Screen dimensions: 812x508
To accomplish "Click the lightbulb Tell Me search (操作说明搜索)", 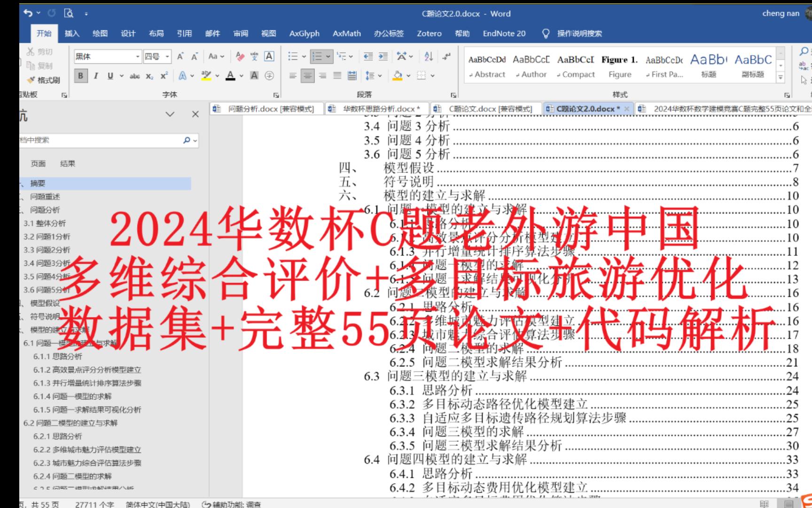I will (x=572, y=33).
